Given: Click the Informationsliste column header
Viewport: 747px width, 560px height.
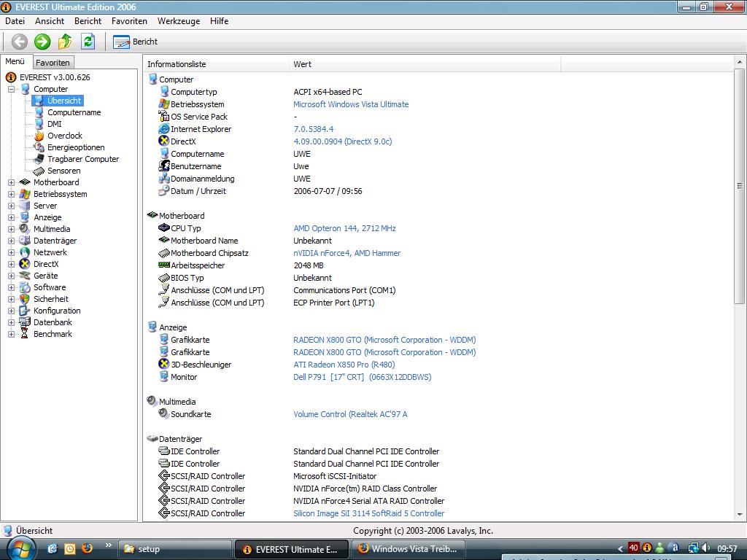Looking at the screenshot, I should tap(216, 64).
